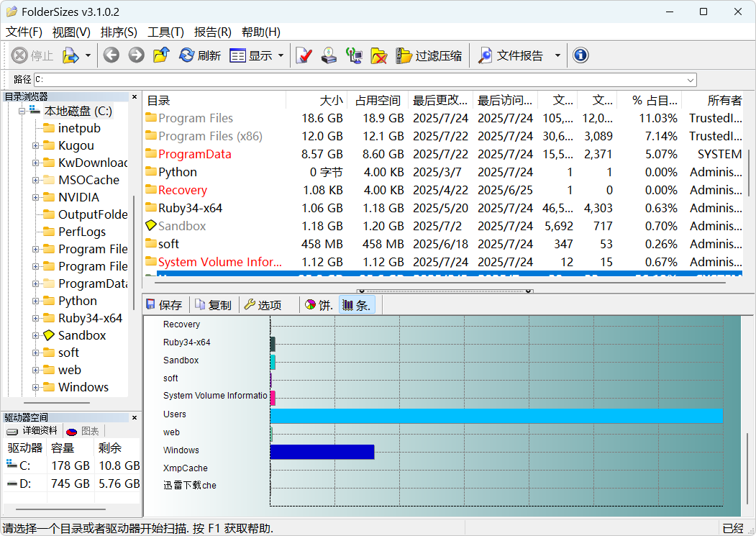Select the web folder in tree
The image size is (756, 536).
pyautogui.click(x=70, y=370)
